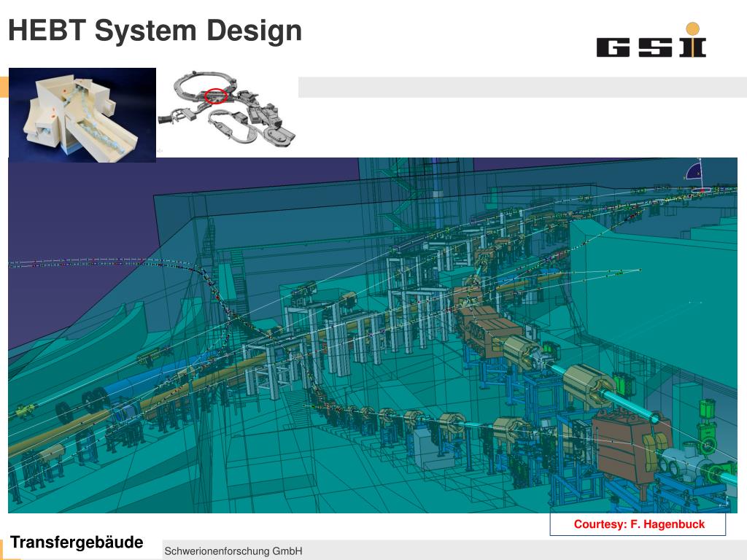This screenshot has width=747, height=560.
Task: Click the large 3D beamline rendering
Action: tap(373, 335)
